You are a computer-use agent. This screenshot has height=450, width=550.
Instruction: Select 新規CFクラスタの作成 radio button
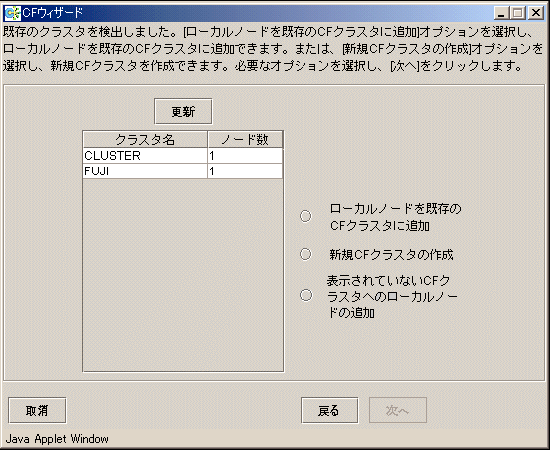pos(306,254)
